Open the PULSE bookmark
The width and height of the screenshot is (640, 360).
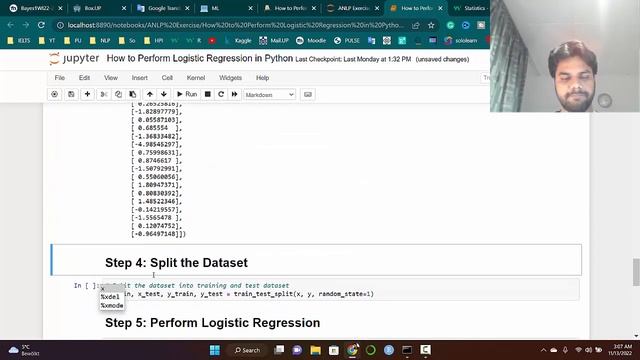[x=347, y=40]
